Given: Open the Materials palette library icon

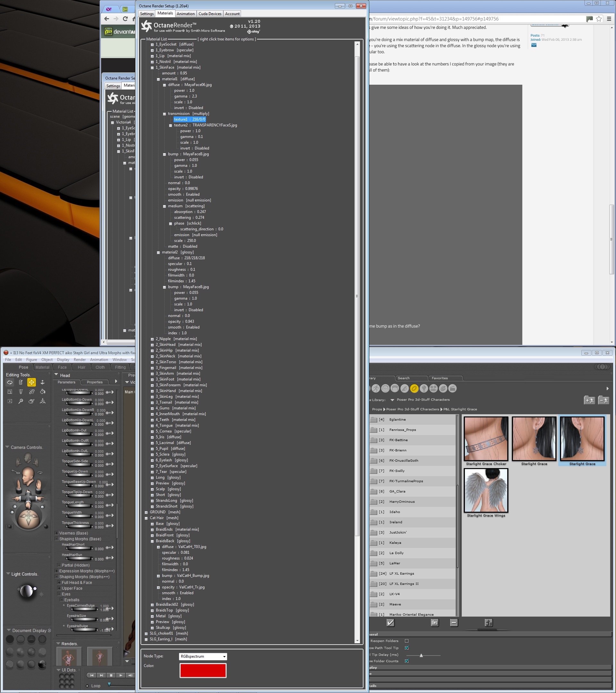Looking at the screenshot, I should pos(443,389).
